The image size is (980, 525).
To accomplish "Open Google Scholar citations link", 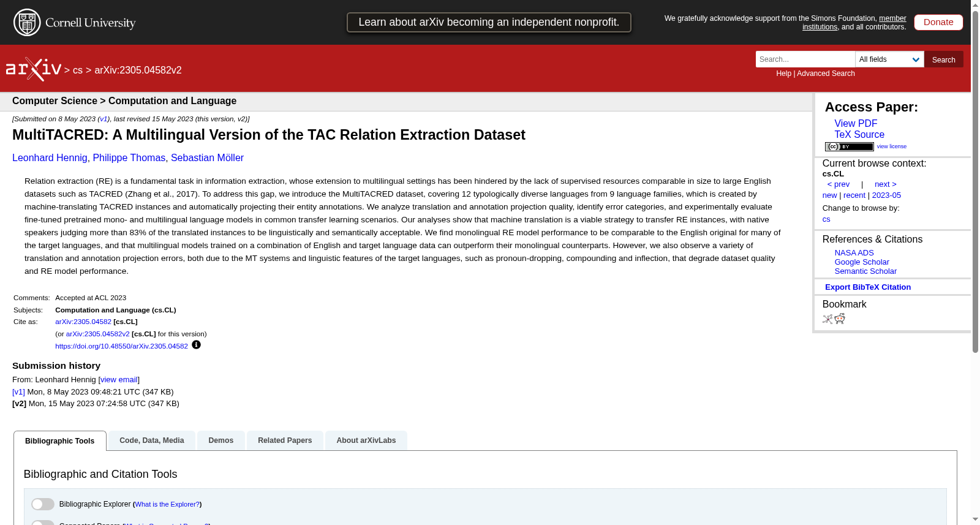I will [x=862, y=262].
